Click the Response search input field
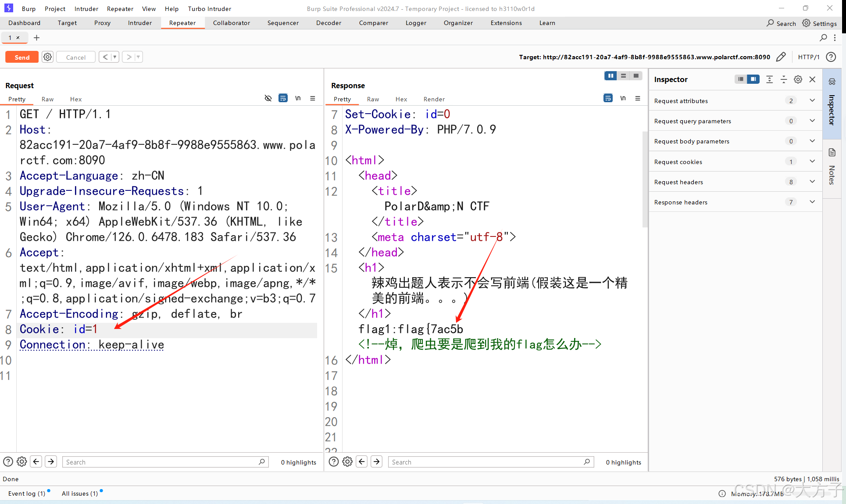 pyautogui.click(x=487, y=462)
